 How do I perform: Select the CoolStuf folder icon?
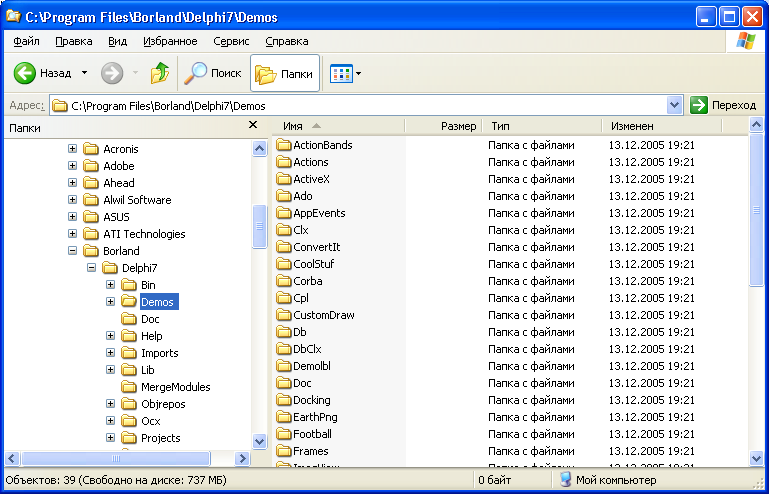[x=283, y=264]
